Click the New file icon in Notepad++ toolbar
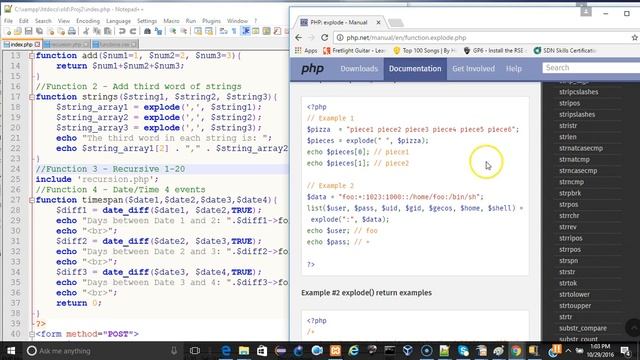The height and width of the screenshot is (360, 640). click(8, 31)
